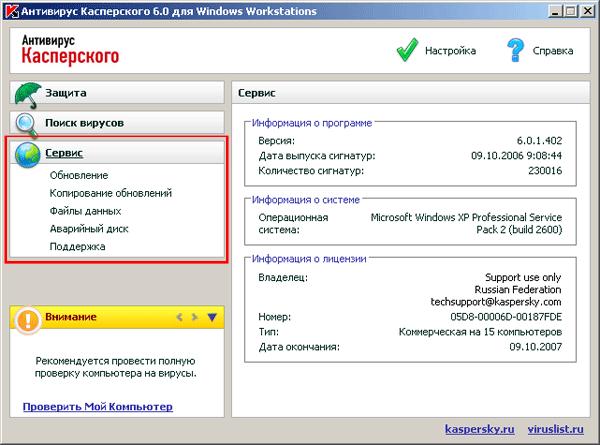Click the recommendation text about full scan
This screenshot has width=600, height=445.
116,367
